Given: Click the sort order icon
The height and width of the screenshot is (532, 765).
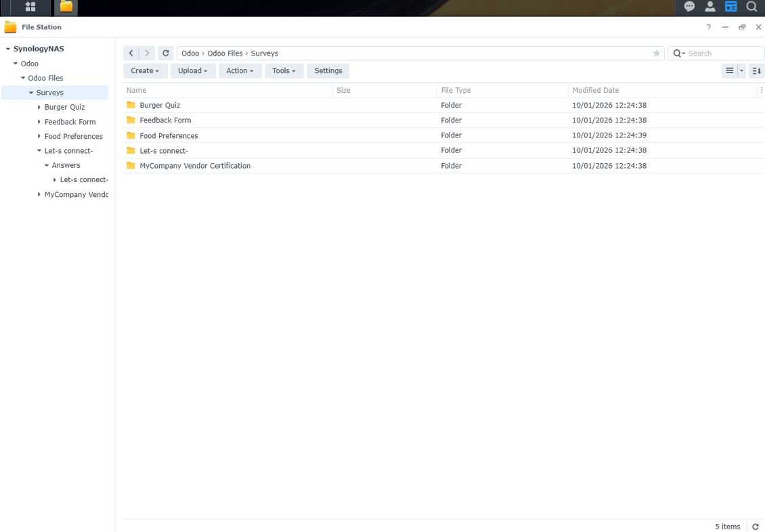Looking at the screenshot, I should [756, 70].
